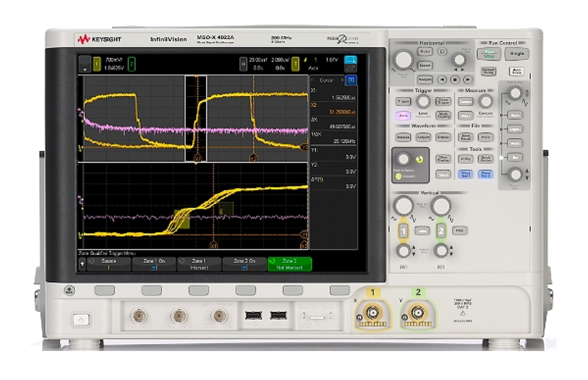Tap the X2 cursor marker under upper waveform

coord(254,158)
